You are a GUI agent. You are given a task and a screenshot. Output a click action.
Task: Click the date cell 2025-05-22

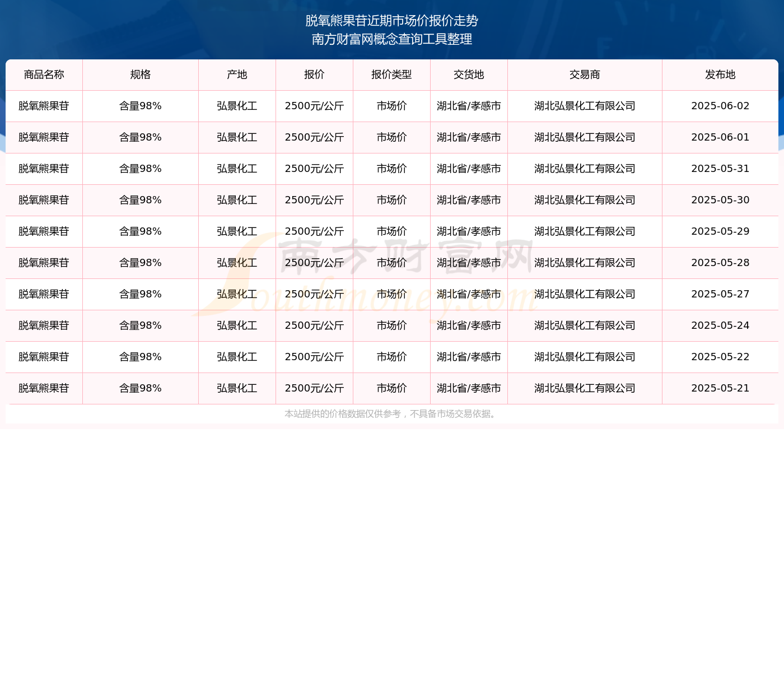click(720, 357)
